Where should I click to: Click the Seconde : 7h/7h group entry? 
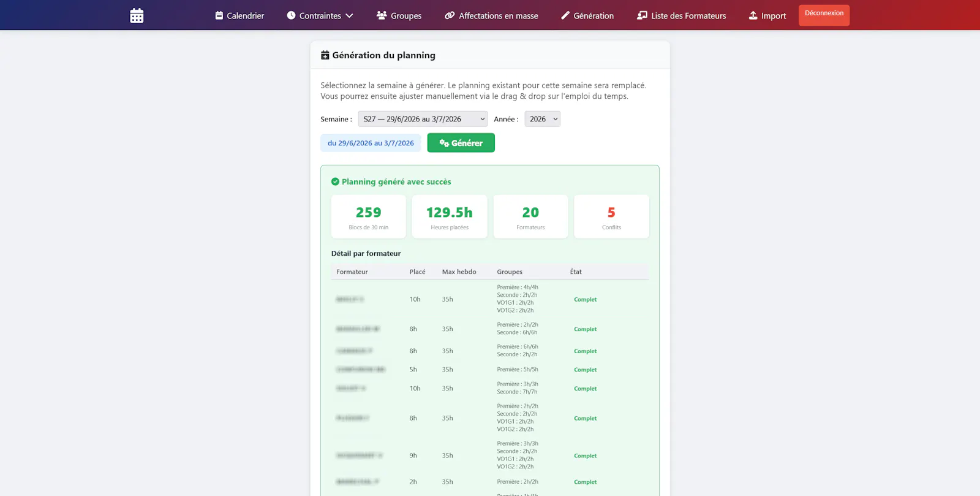(x=517, y=392)
